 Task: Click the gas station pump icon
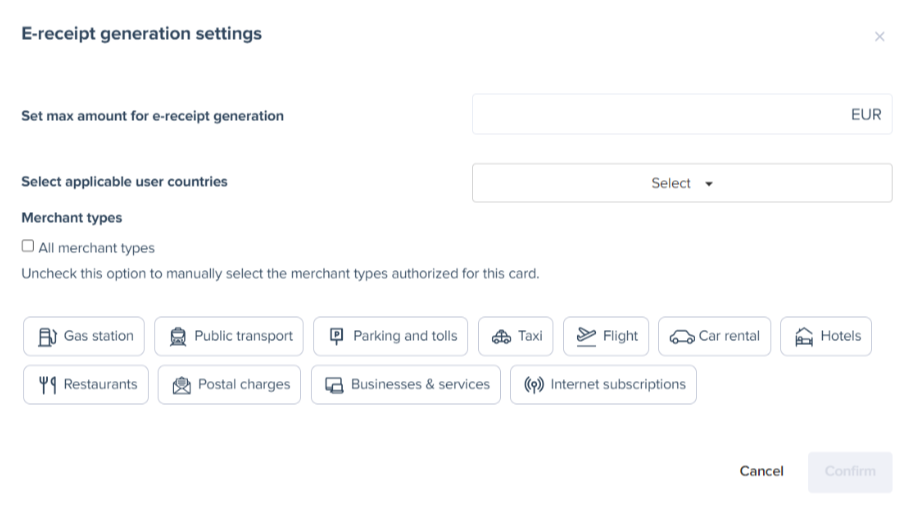coord(47,337)
